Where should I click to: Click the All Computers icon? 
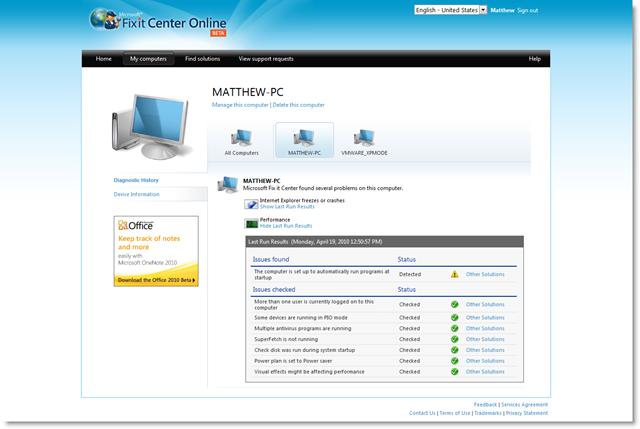pyautogui.click(x=241, y=138)
